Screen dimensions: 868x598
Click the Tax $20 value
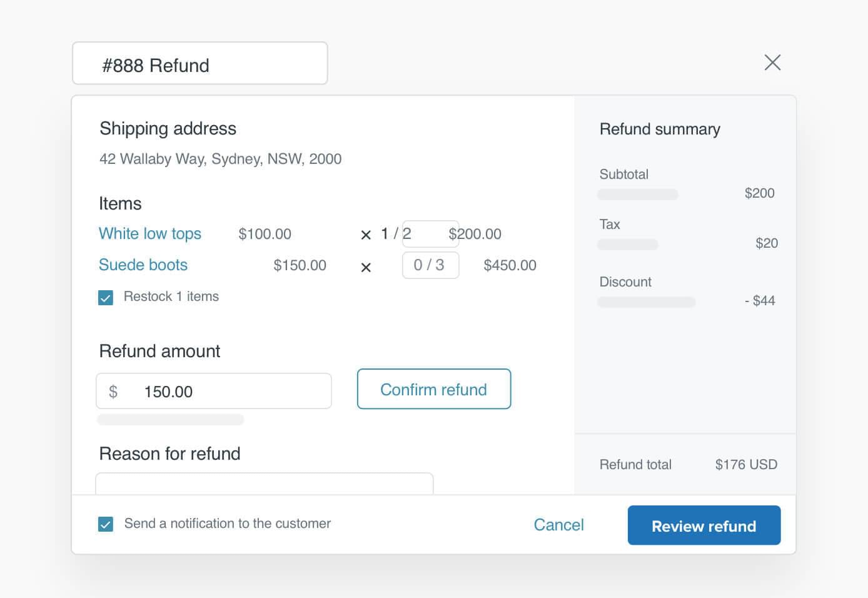tap(767, 243)
